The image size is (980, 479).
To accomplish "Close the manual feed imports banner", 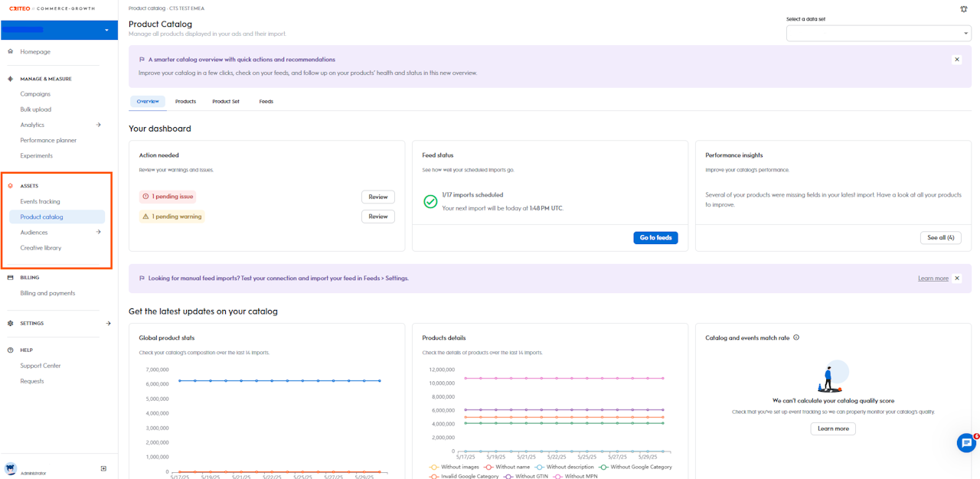I will click(956, 279).
